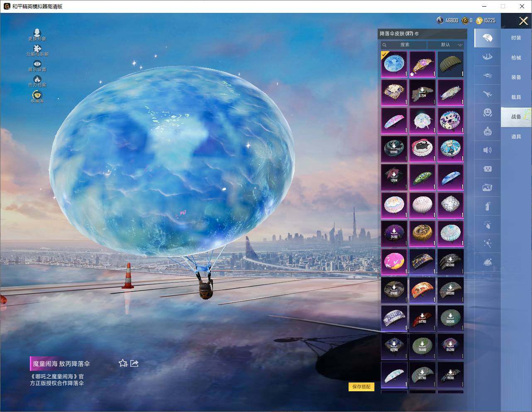Download the 800KB parachute skin
This screenshot has height=412, width=532.
pos(451,290)
